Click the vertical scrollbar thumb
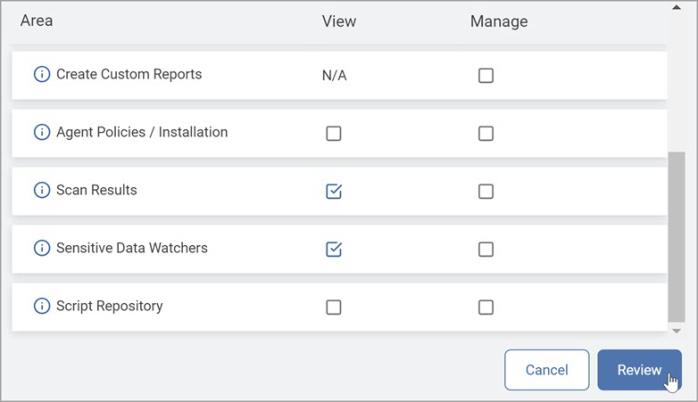 [677, 236]
